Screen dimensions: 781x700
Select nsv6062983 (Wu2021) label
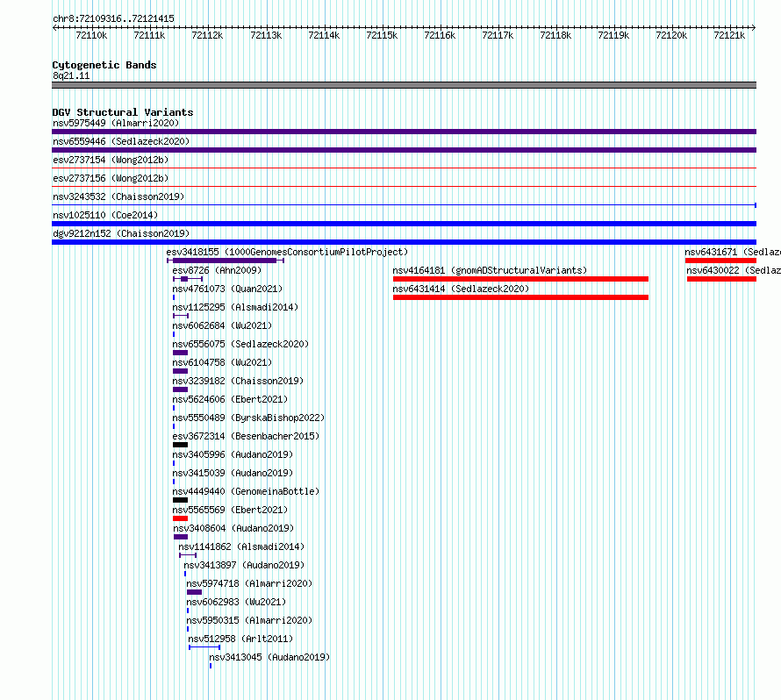point(236,602)
